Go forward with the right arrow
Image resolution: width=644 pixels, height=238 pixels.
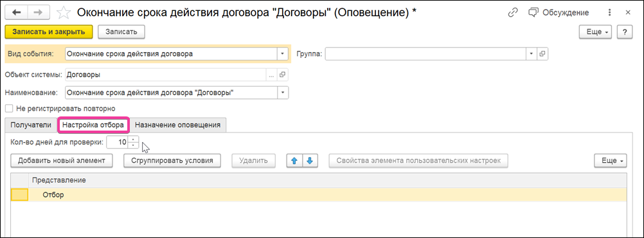click(38, 13)
